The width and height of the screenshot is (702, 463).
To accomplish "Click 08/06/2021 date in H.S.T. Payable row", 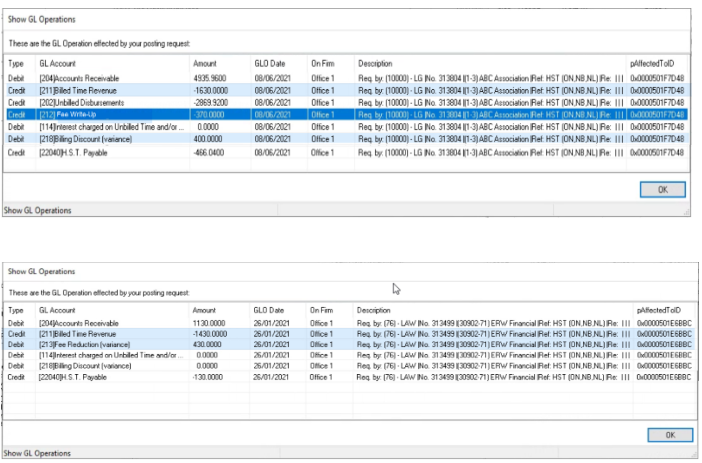I will (x=273, y=153).
